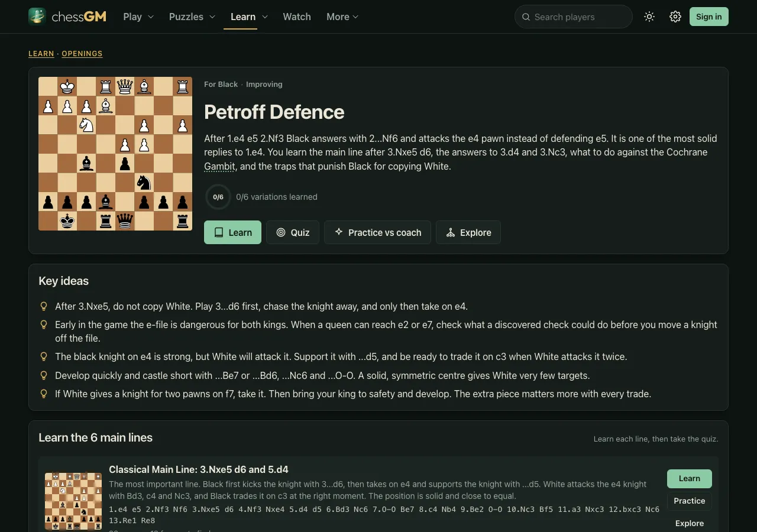
Task: Go to OPENINGS breadcrumb link
Action: point(82,54)
